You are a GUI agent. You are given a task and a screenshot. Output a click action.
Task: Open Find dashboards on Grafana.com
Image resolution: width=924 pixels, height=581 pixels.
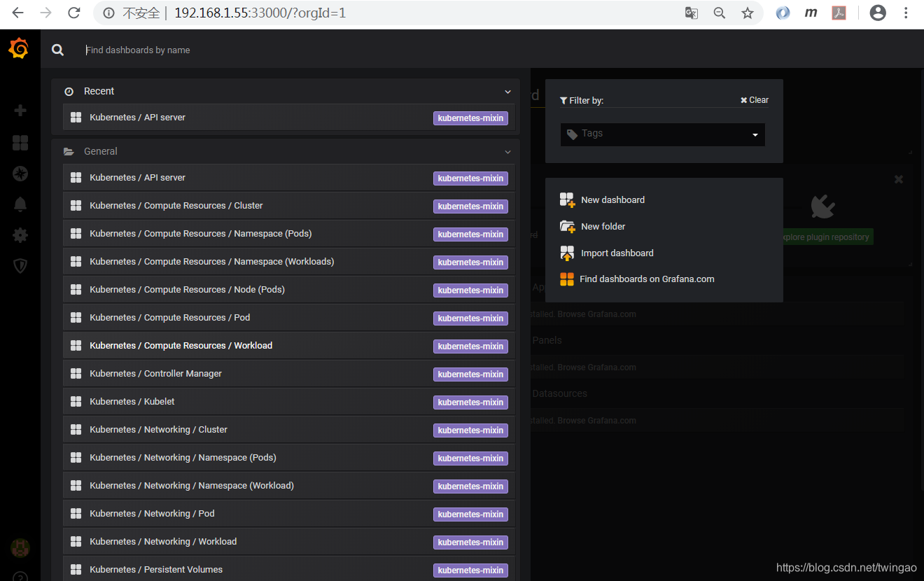(x=647, y=279)
